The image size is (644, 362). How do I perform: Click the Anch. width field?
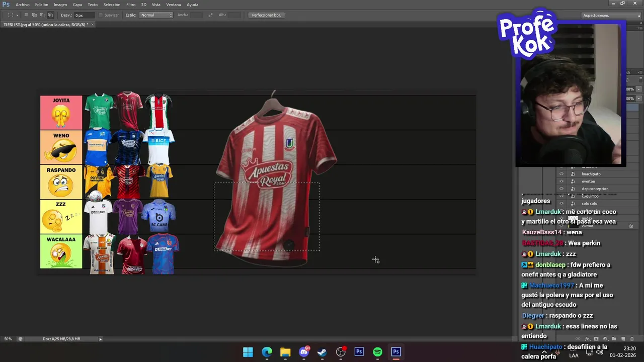pos(197,15)
